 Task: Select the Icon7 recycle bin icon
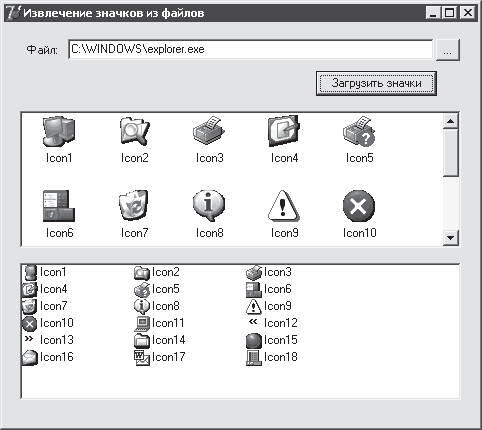click(134, 205)
